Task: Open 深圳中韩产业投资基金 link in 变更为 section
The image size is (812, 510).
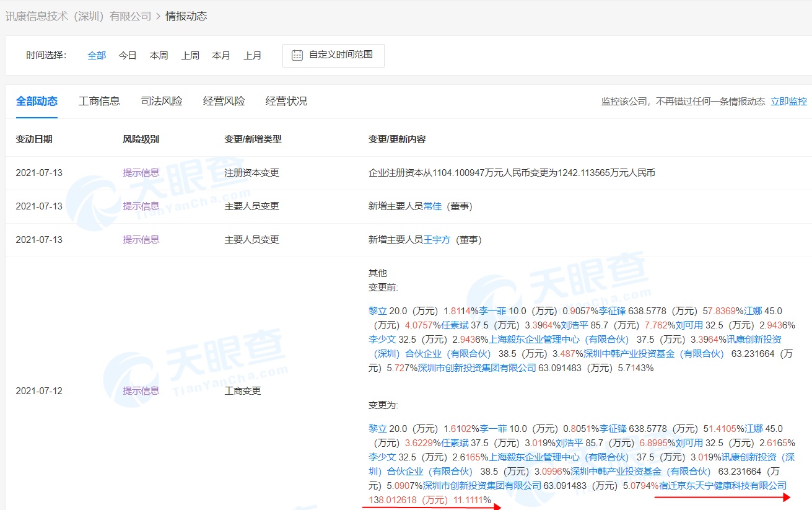Action: (x=640, y=472)
